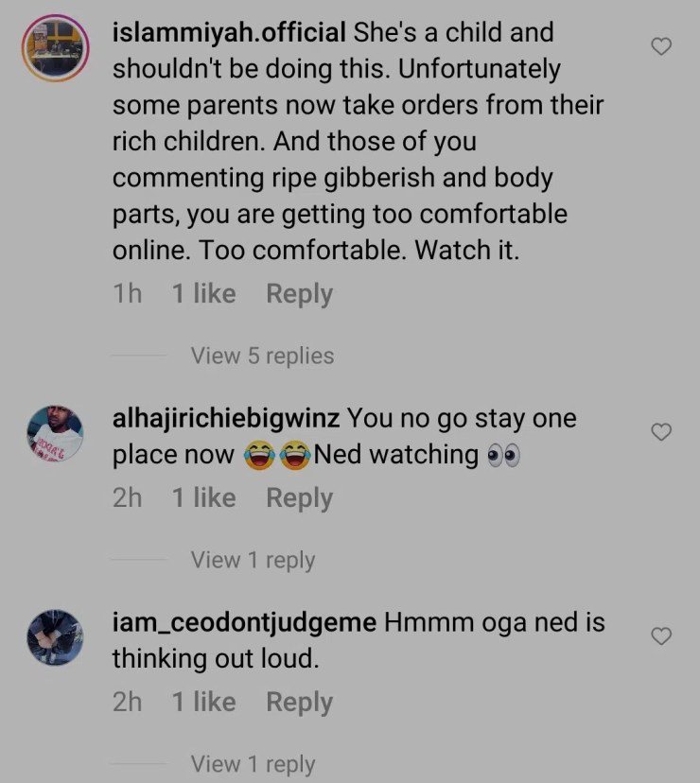Open alhajirichiebigwinz's profile avatar
700x783 pixels.
coord(55,434)
